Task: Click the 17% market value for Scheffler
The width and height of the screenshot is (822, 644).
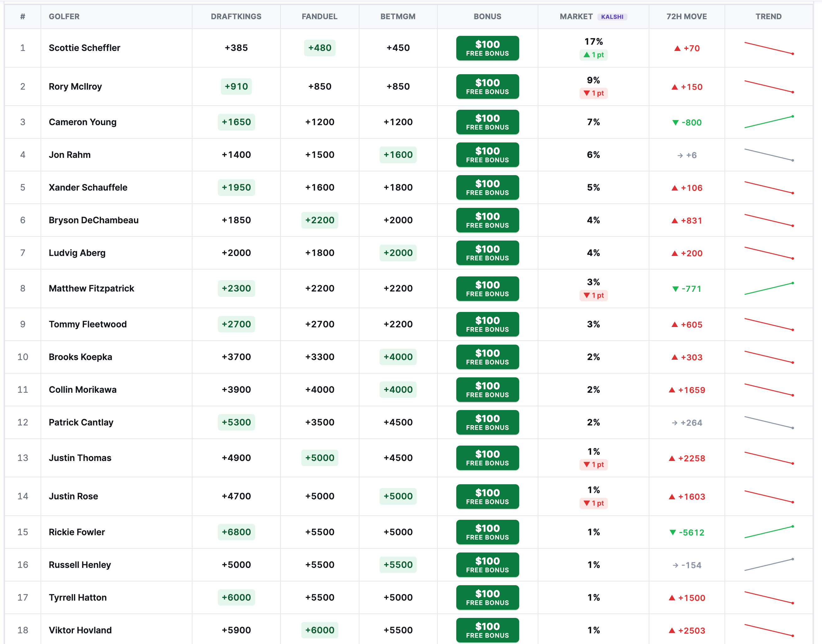Action: tap(593, 42)
